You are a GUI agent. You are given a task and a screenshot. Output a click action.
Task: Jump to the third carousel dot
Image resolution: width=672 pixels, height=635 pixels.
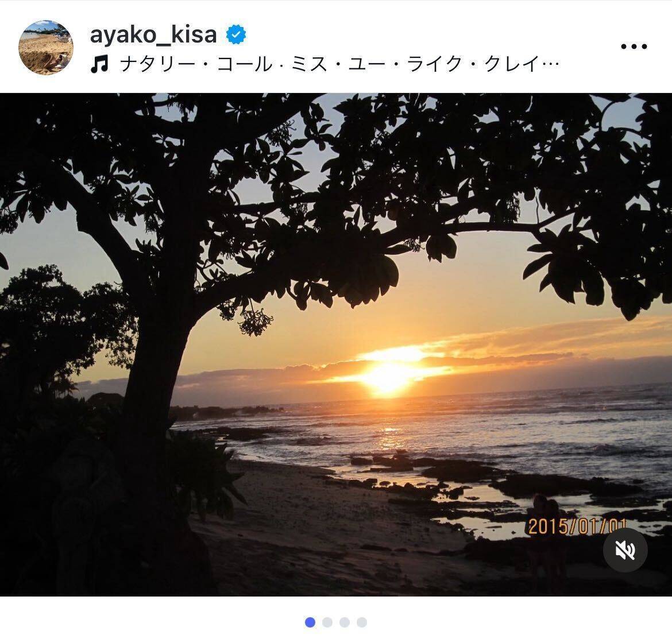345,622
